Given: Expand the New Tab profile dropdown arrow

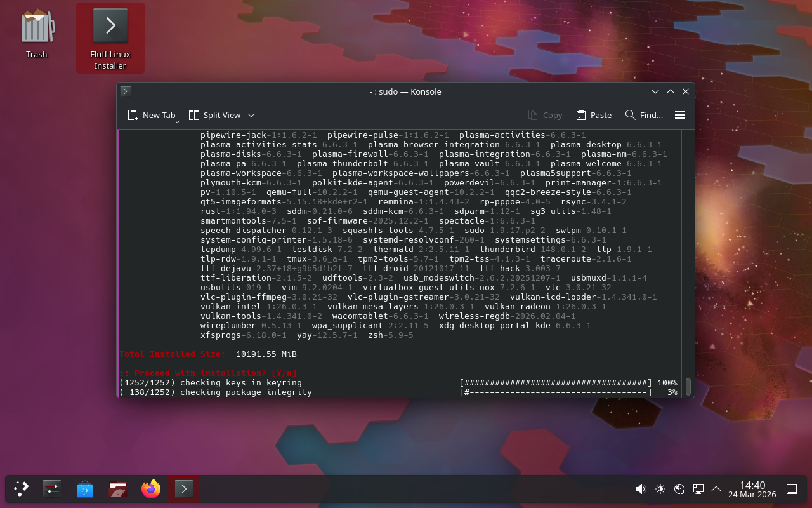Looking at the screenshot, I should 177,121.
